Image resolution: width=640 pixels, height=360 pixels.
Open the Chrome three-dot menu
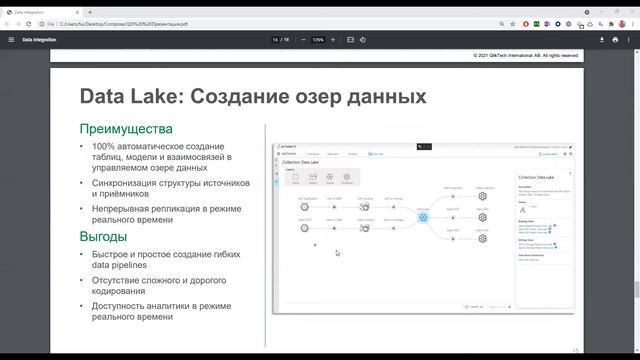point(633,24)
